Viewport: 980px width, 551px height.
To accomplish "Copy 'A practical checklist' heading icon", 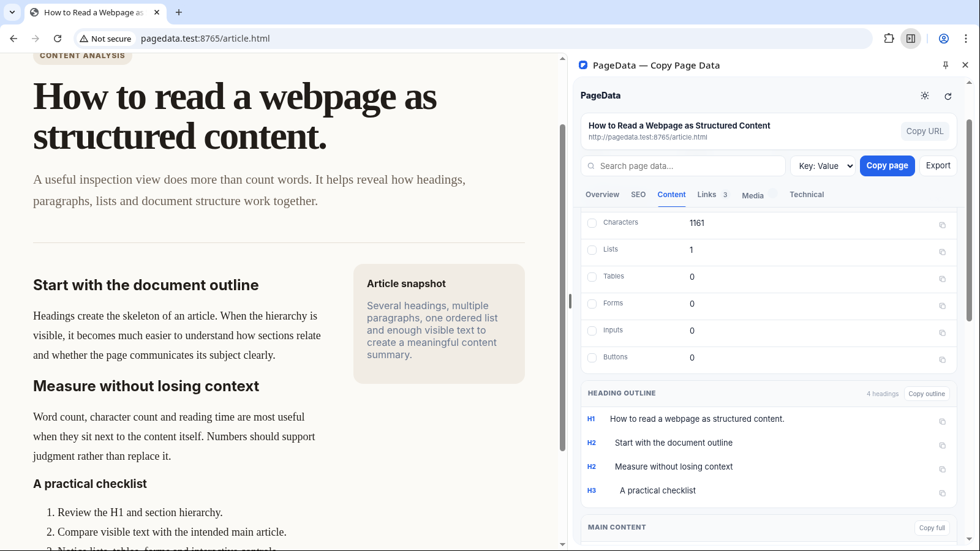I will pos(943,493).
